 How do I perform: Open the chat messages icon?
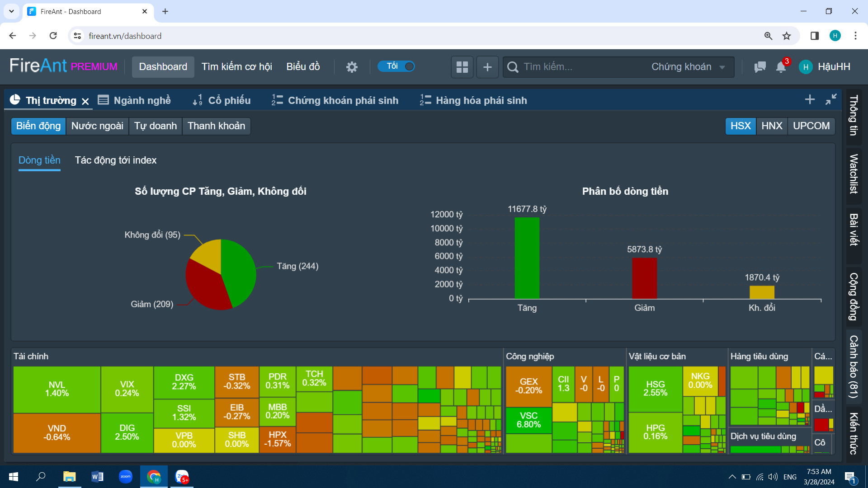pyautogui.click(x=759, y=67)
